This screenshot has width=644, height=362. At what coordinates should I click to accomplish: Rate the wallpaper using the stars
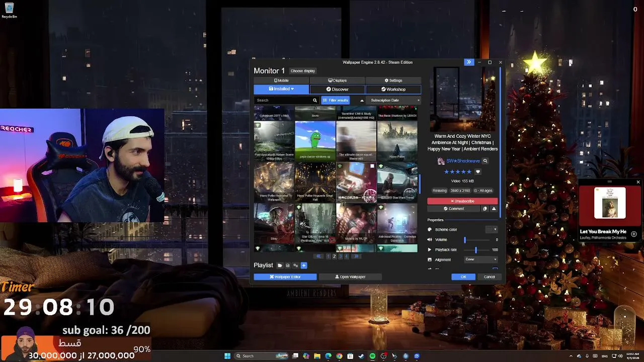[458, 171]
